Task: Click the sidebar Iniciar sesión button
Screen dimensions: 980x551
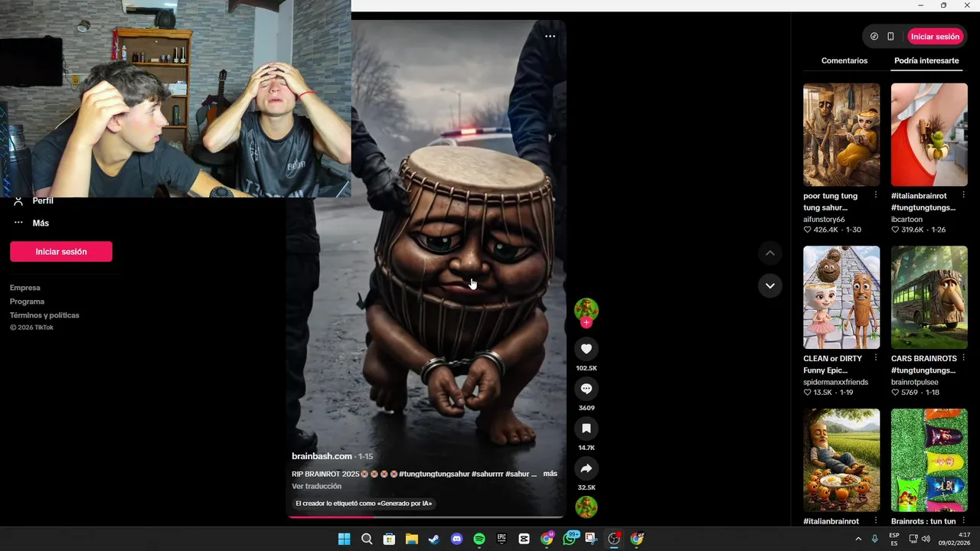Action: [x=61, y=251]
